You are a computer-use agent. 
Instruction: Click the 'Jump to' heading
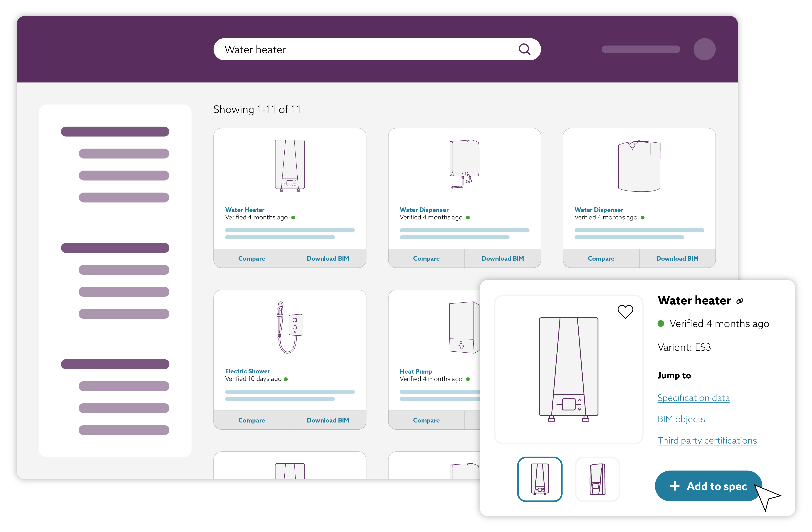pos(674,375)
